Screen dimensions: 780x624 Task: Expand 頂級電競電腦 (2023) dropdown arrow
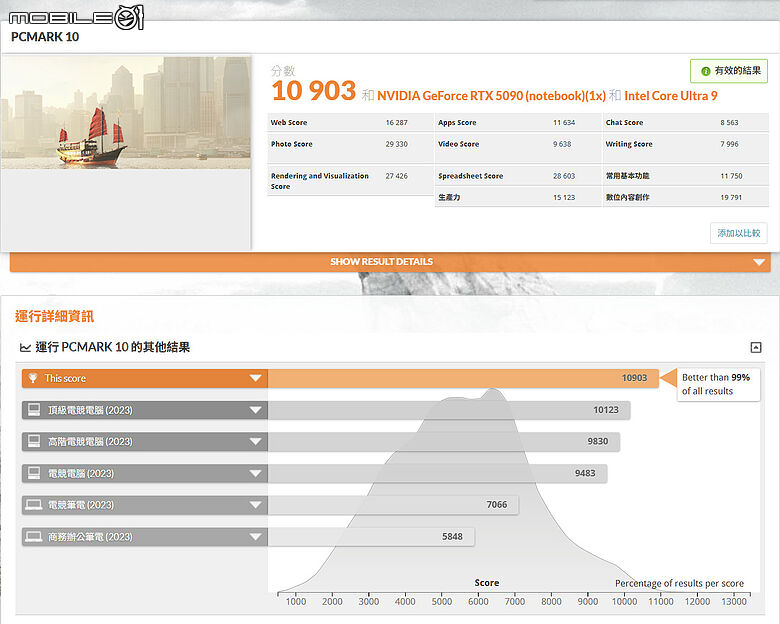256,410
